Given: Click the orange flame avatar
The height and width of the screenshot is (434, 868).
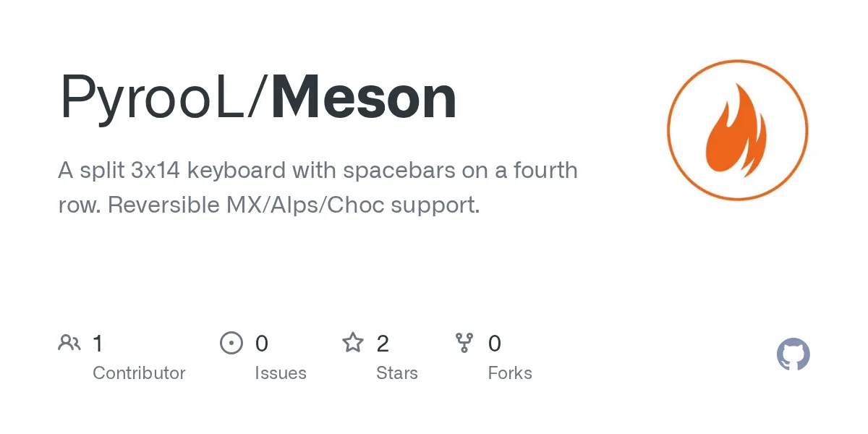Looking at the screenshot, I should [737, 130].
